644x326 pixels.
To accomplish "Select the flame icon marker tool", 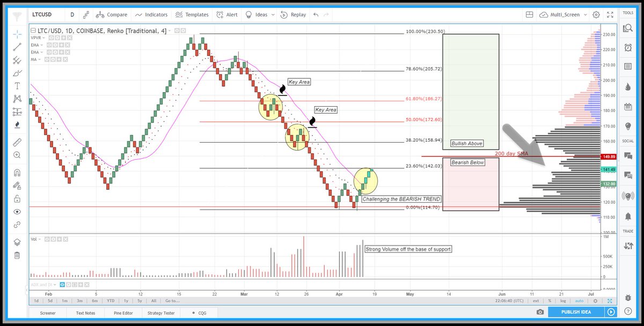I will coord(17,124).
